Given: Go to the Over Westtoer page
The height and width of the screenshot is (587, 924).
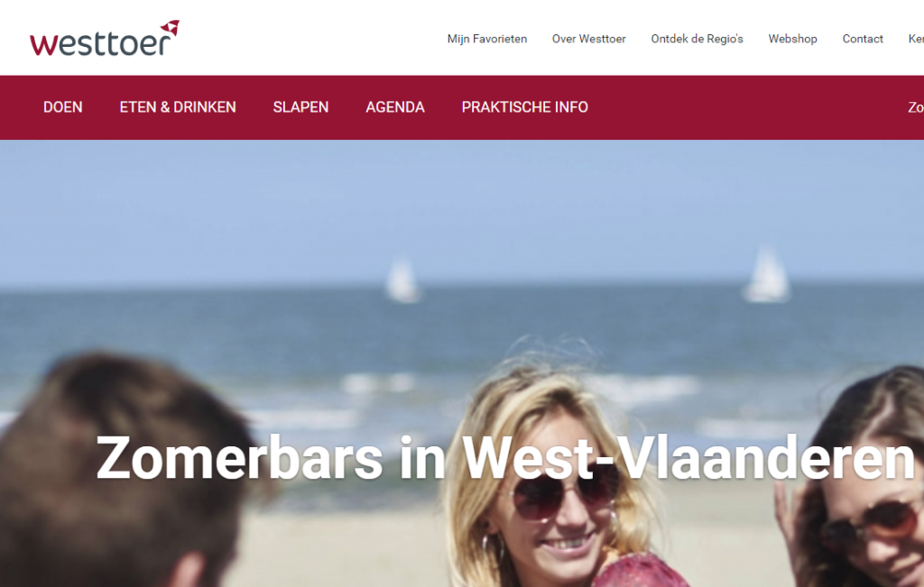Looking at the screenshot, I should [x=588, y=39].
